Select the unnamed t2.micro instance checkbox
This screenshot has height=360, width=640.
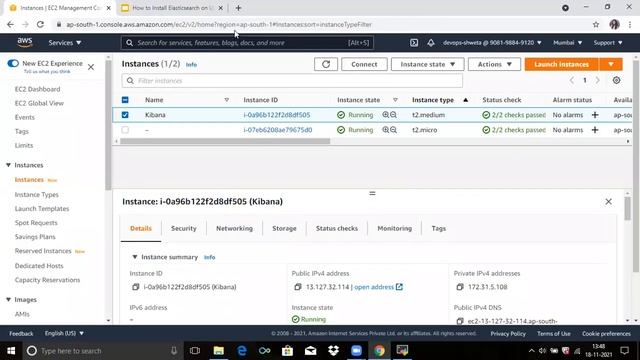(125, 130)
